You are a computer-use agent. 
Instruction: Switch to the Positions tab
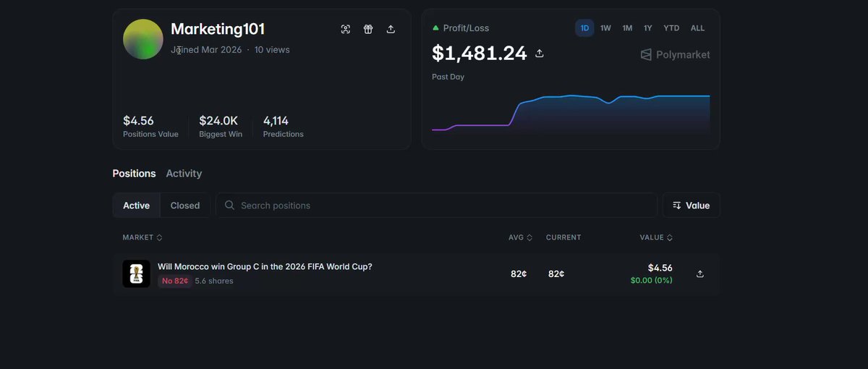134,174
